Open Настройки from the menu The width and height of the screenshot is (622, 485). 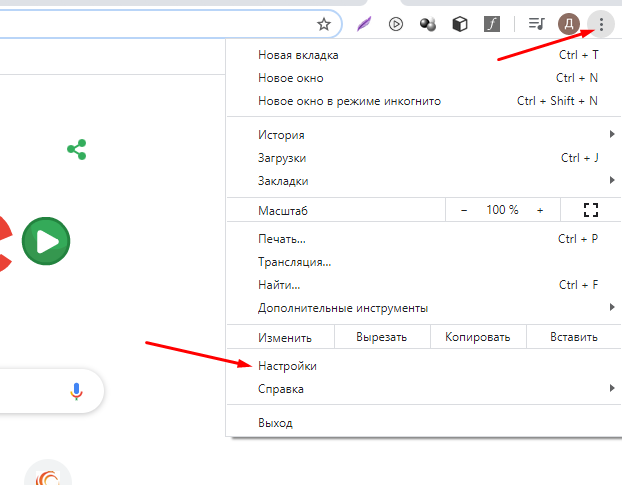(x=424, y=366)
